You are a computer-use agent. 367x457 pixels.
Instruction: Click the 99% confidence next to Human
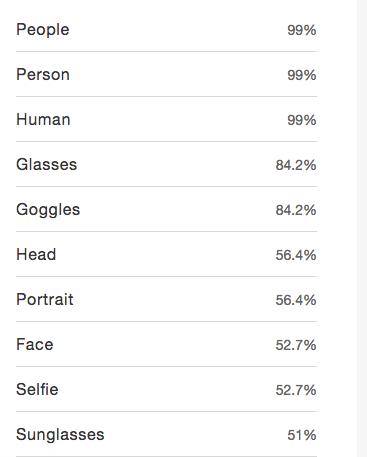(x=302, y=120)
